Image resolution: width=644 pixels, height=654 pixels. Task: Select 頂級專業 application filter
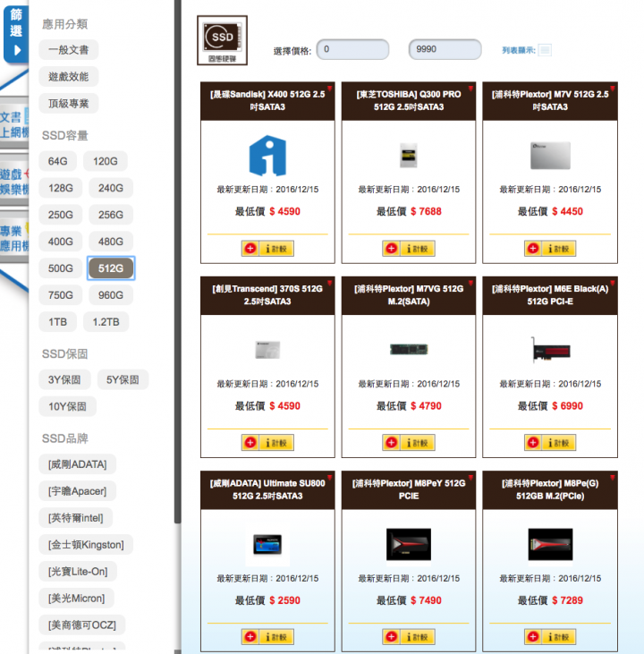(x=68, y=104)
